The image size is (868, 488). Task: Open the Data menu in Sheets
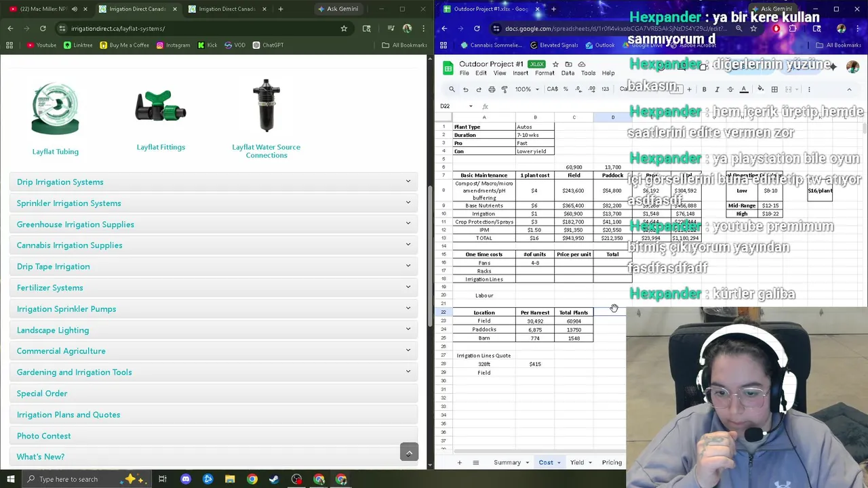(568, 73)
